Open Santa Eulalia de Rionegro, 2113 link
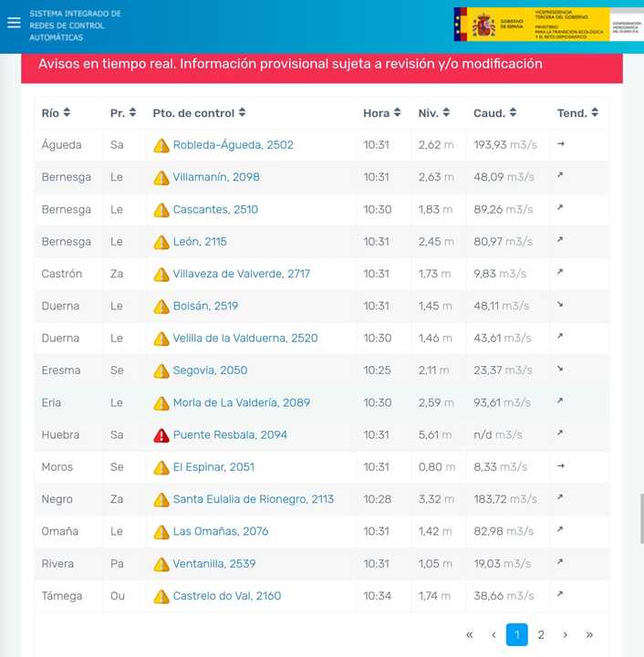644x657 pixels. coord(254,499)
